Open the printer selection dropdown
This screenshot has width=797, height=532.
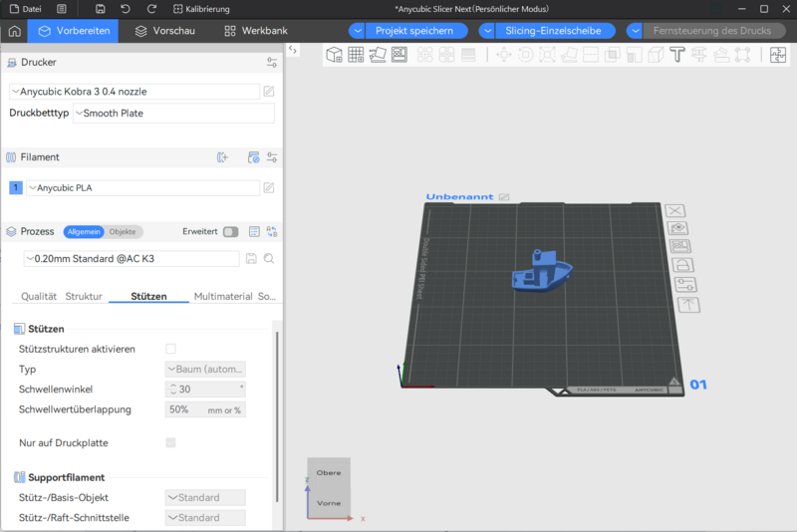pos(134,92)
